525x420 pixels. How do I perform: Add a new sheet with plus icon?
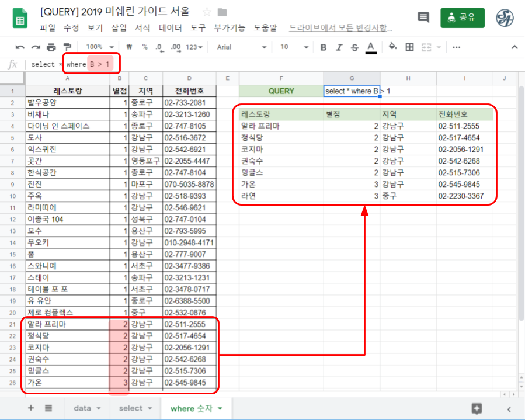[31, 408]
